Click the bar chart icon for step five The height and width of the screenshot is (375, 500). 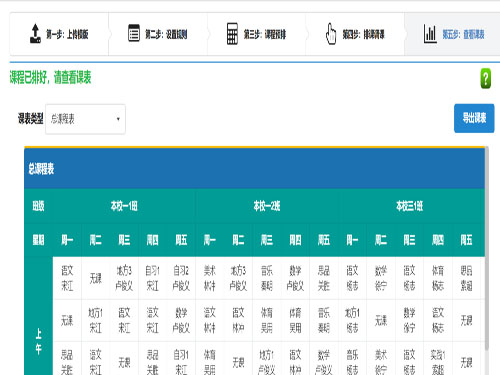pos(430,34)
